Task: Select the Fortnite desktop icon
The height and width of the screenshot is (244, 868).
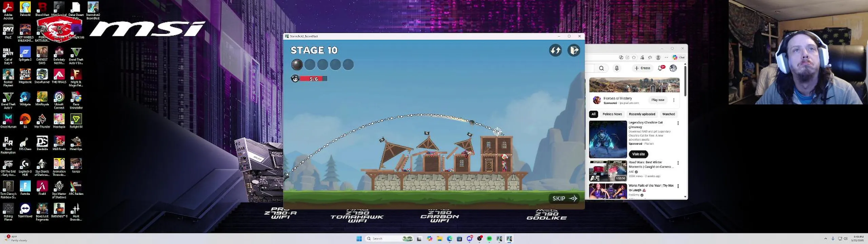Action: 25,188
